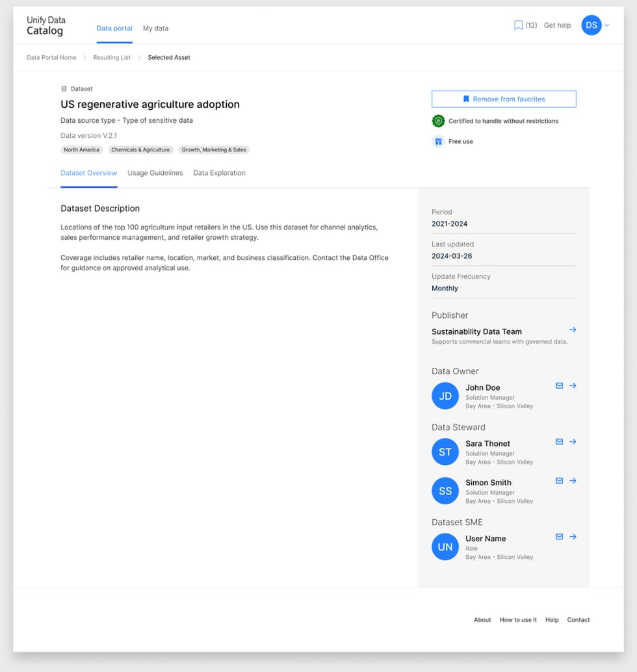Switch to the Data portal tab
Image resolution: width=637 pixels, height=672 pixels.
tap(114, 29)
